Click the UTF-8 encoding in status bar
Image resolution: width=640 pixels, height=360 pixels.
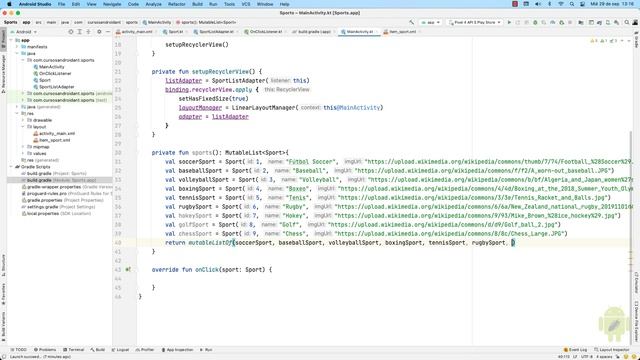click(x=587, y=357)
